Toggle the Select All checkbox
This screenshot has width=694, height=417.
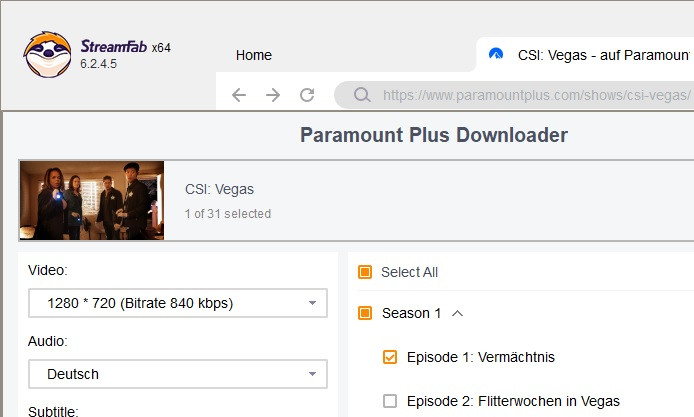pos(365,272)
